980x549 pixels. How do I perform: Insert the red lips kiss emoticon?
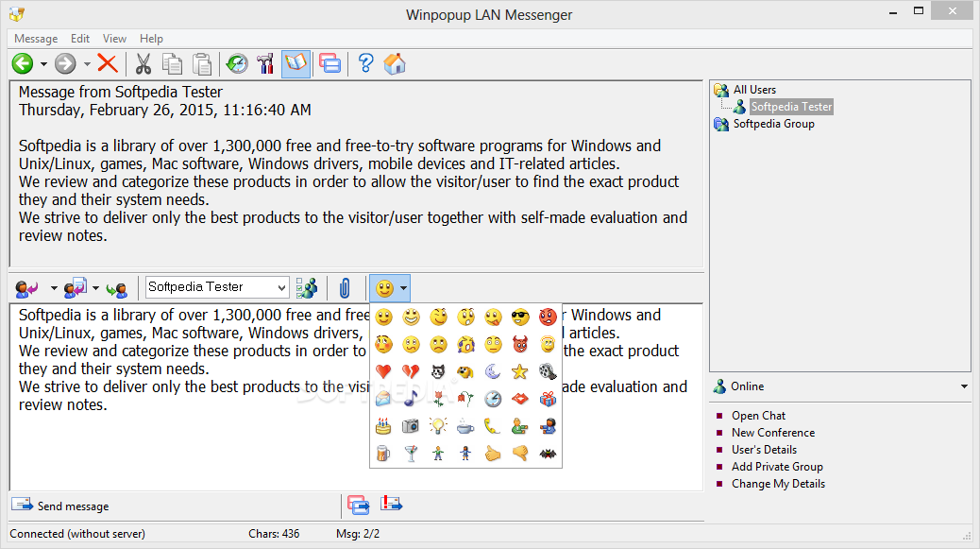click(x=520, y=399)
